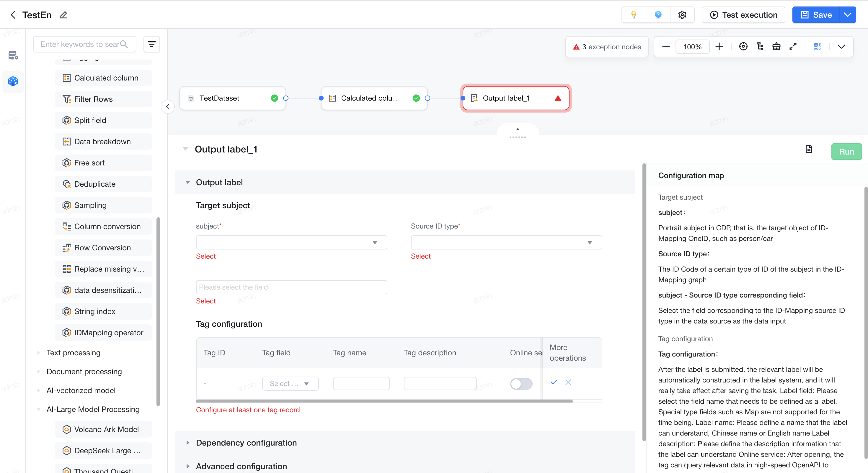This screenshot has width=868, height=473.
Task: Cancel the tag row with the X
Action: coord(568,382)
